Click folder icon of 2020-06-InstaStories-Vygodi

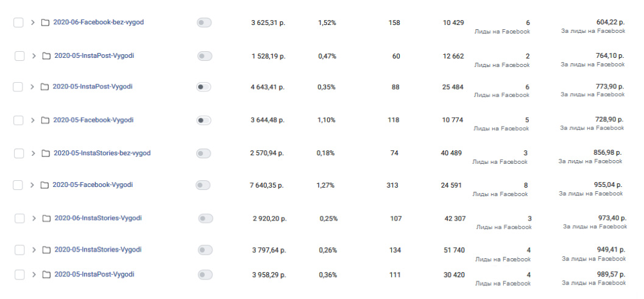tap(46, 218)
